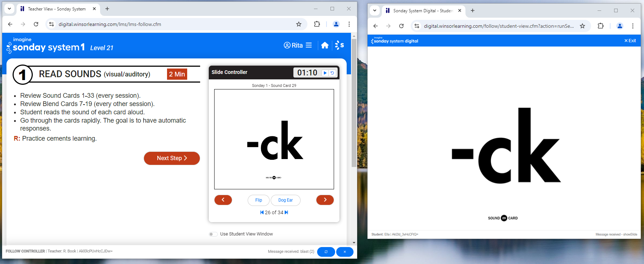Jump to last card in deck
The width and height of the screenshot is (644, 264).
point(287,212)
